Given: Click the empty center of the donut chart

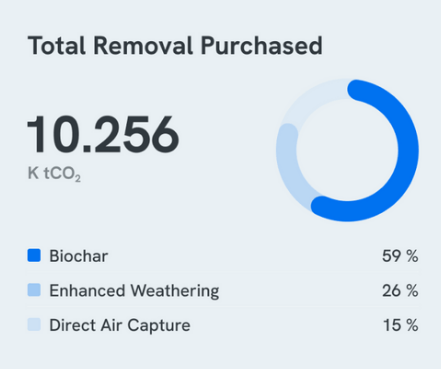Looking at the screenshot, I should click(347, 150).
